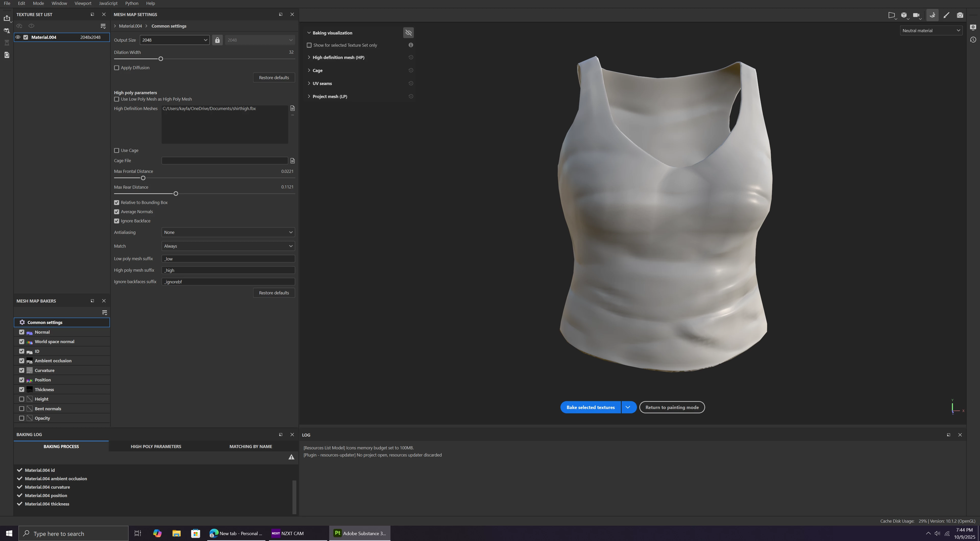980x541 pixels.
Task: Click the baking mode croissant icon
Action: (933, 15)
